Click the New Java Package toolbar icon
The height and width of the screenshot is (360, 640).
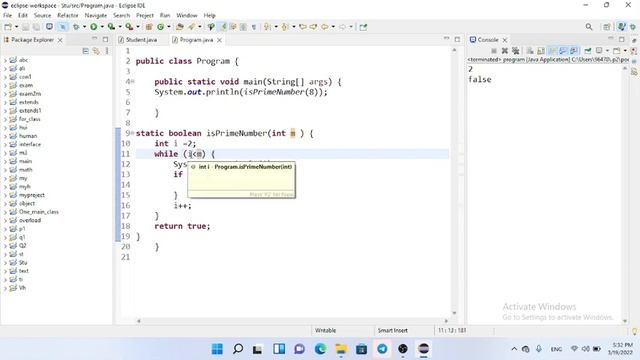point(149,27)
